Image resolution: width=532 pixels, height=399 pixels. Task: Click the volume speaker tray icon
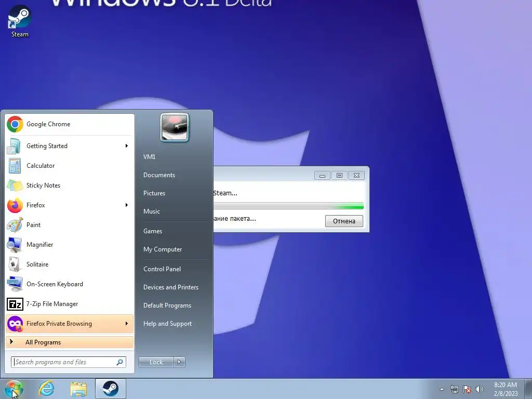(x=480, y=389)
